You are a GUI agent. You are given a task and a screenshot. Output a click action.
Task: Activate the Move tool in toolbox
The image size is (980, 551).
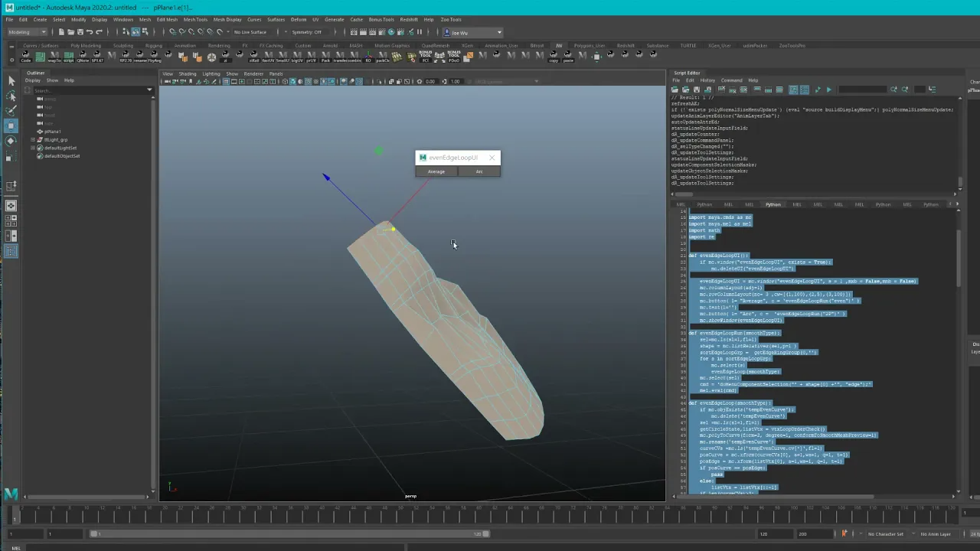pyautogui.click(x=11, y=126)
